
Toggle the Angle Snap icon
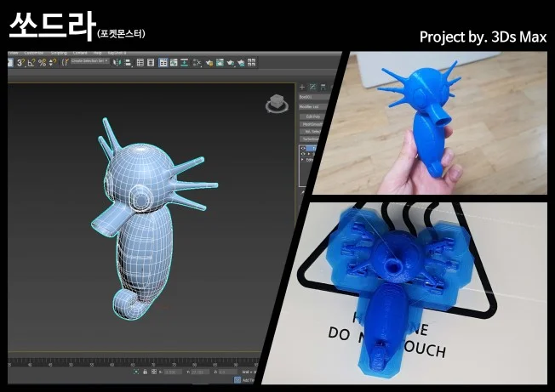[31, 62]
